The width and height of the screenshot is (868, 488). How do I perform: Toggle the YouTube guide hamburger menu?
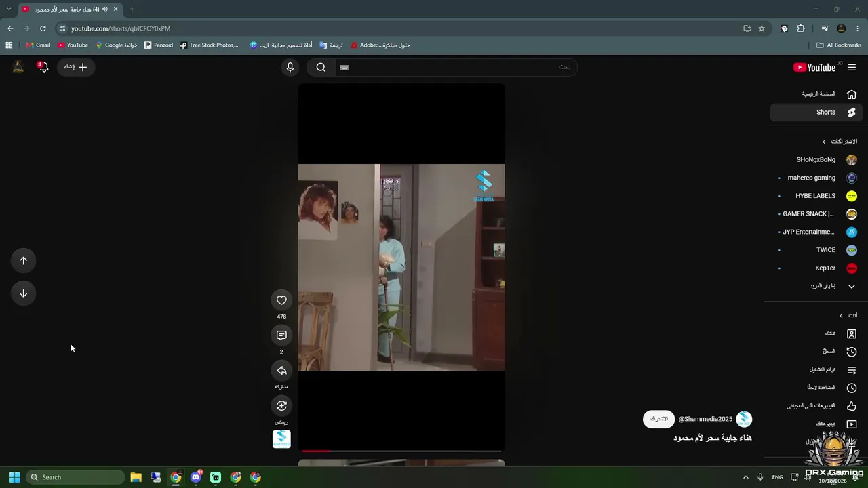[x=852, y=67]
